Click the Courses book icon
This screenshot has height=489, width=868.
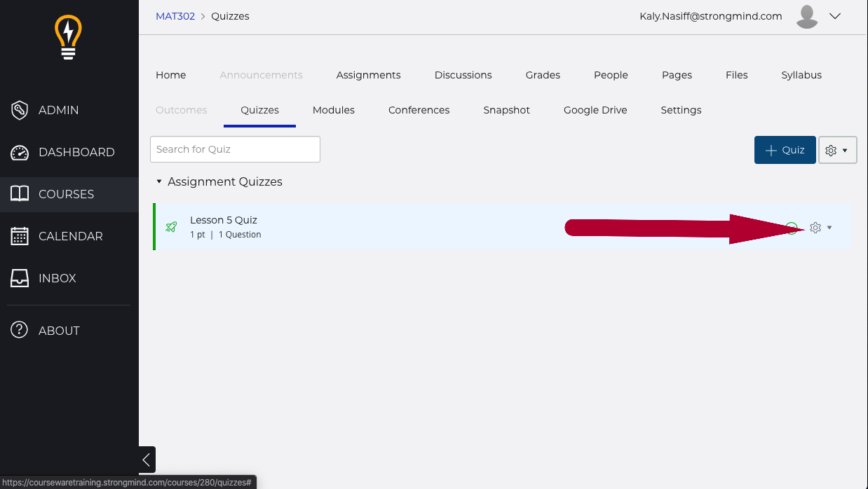point(20,194)
